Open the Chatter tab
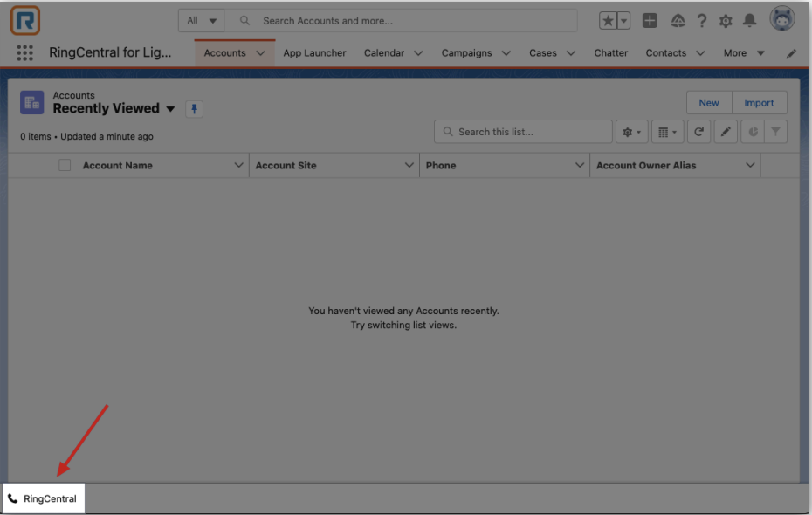Viewport: 812px width, 515px height. click(x=610, y=52)
